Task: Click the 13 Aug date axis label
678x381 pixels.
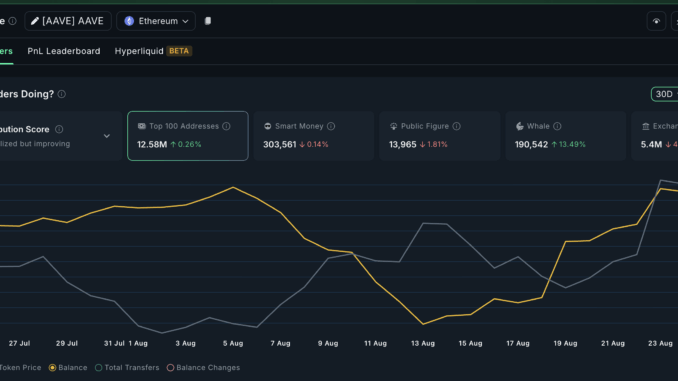Action: tap(423, 343)
